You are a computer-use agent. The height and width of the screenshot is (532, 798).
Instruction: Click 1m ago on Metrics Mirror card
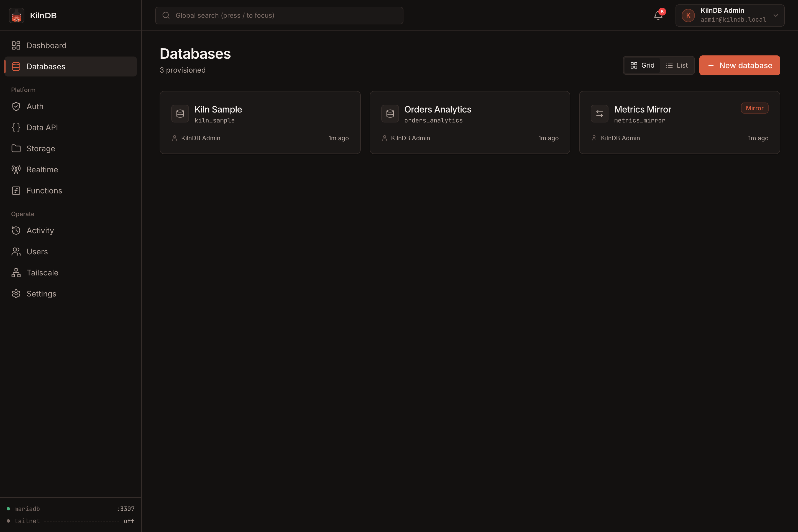758,138
